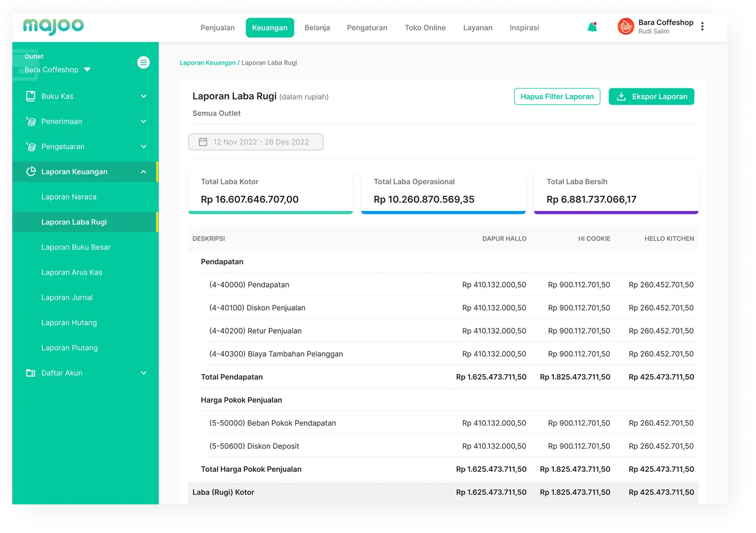Viewport: 756px width, 533px height.
Task: Collapse the Laporan Keuangan chevron
Action: [144, 172]
